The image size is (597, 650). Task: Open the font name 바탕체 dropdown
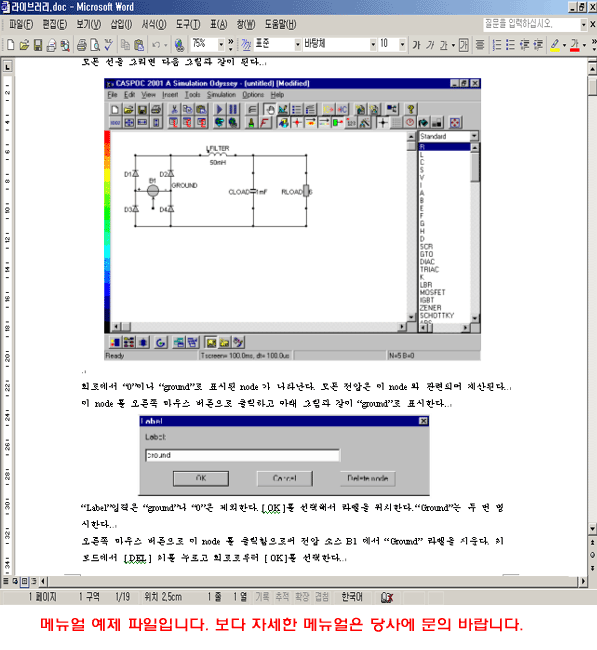373,44
